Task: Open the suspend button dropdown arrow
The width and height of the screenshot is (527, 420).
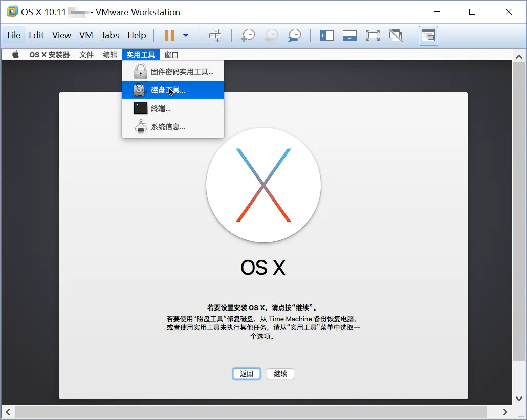Action: point(185,35)
